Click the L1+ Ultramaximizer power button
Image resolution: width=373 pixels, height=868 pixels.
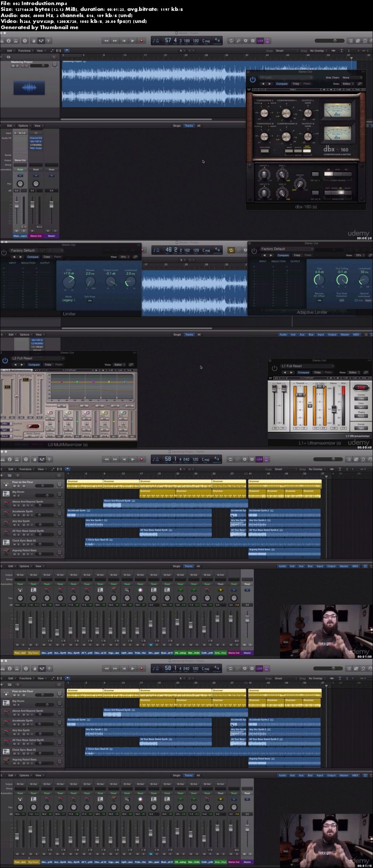coord(274,368)
